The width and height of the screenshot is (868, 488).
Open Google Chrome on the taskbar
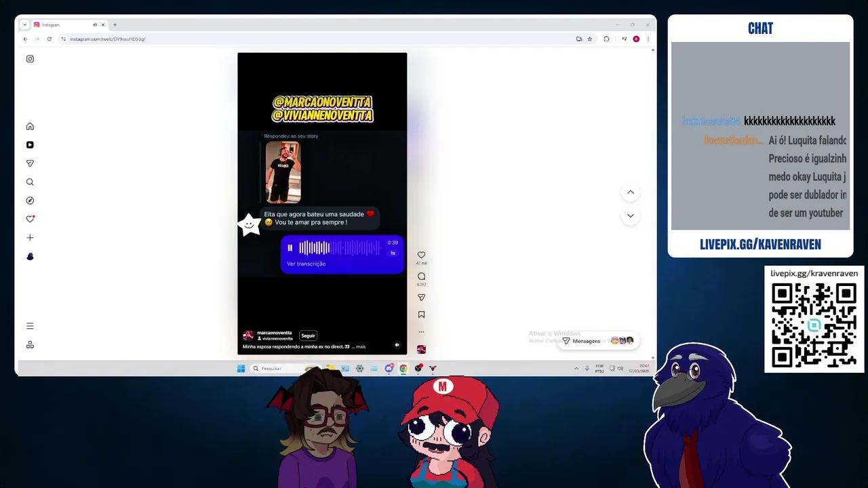pos(403,369)
